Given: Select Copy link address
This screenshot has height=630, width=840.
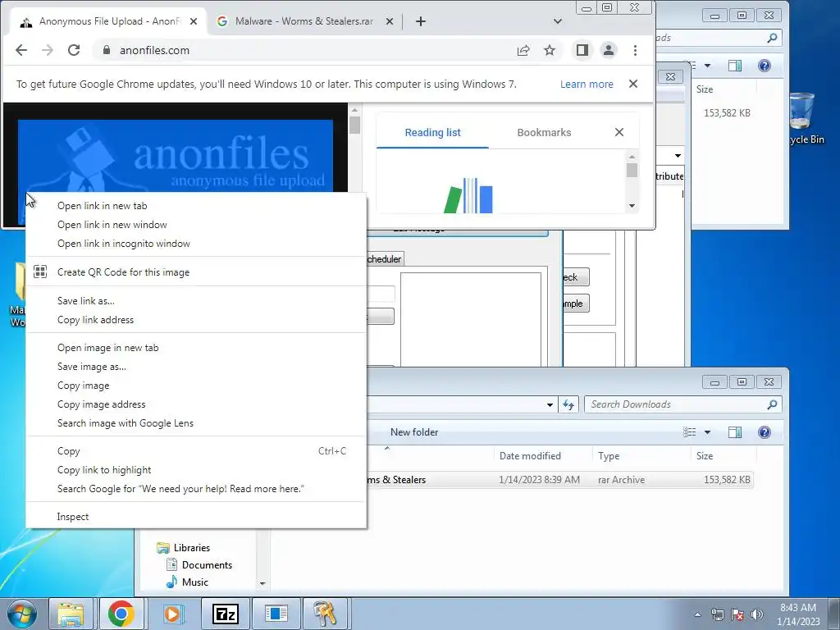Looking at the screenshot, I should click(196, 320).
